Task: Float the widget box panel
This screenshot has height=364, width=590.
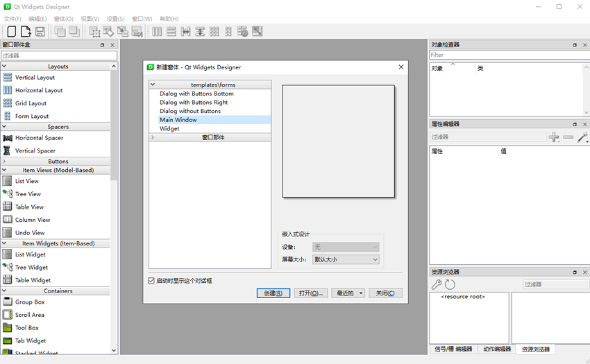Action: (102, 45)
